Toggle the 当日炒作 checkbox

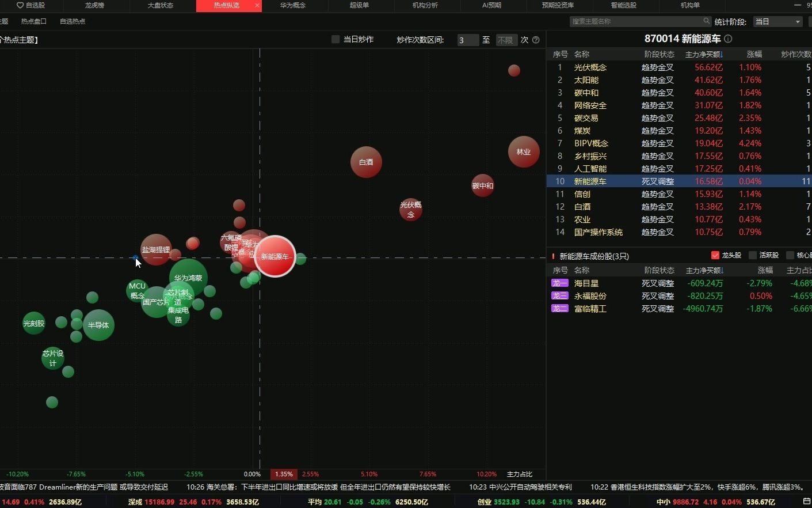336,39
